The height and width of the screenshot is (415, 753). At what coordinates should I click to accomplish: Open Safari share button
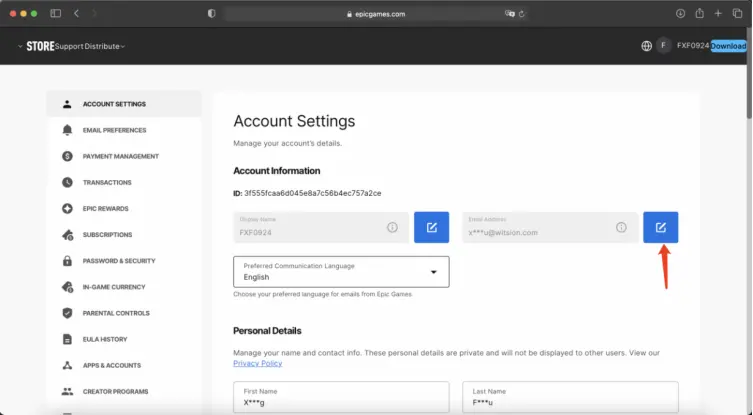tap(699, 13)
